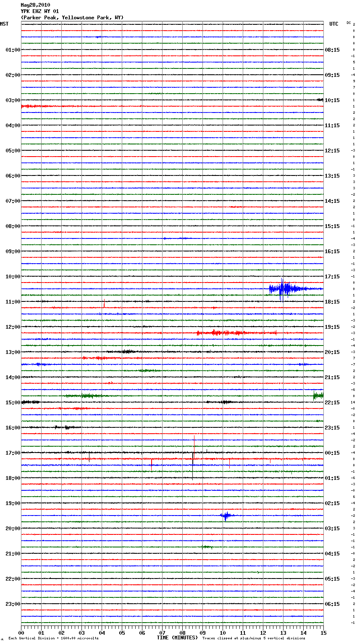This screenshot has height=644, width=357.
Task: Click the 00 minute tick label
Action: click(21, 633)
